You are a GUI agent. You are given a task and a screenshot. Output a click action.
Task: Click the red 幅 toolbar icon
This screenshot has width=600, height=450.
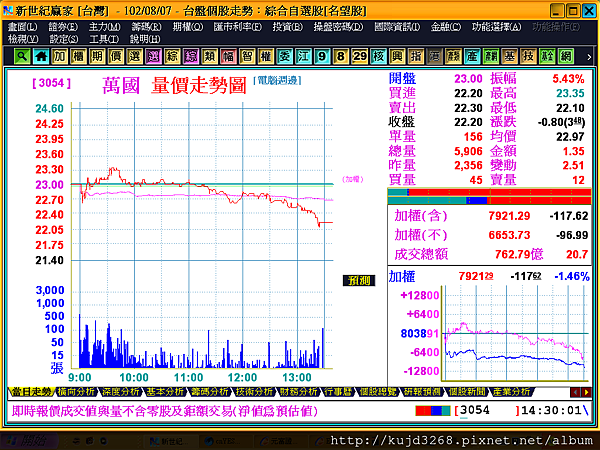[x=228, y=56]
